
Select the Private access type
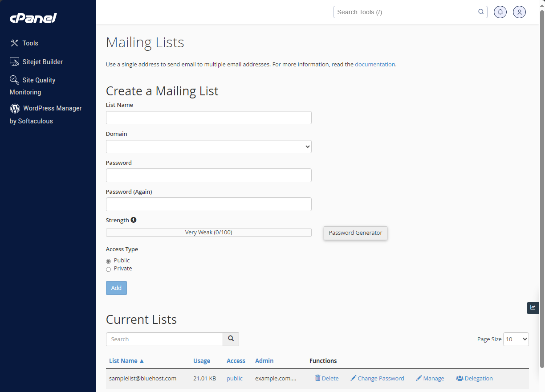[108, 269]
